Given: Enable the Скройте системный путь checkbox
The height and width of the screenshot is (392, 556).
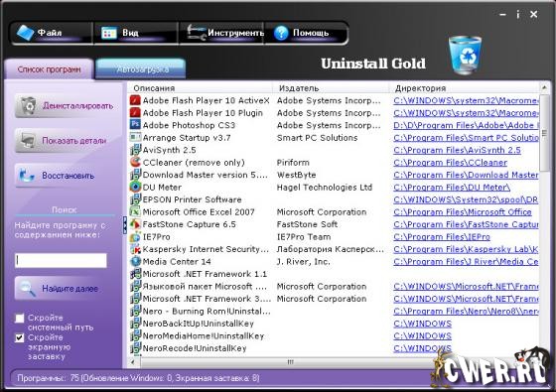Looking at the screenshot, I should (20, 318).
